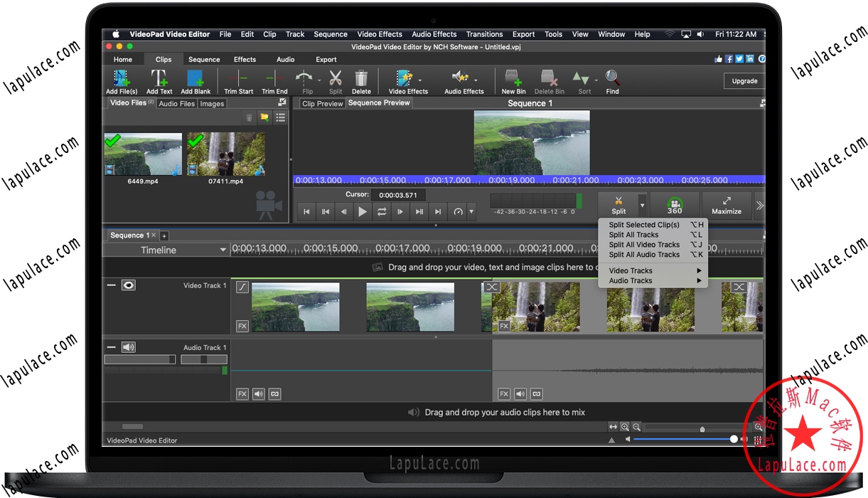Open the Transitions menu
The height and width of the screenshot is (498, 868).
coord(484,33)
